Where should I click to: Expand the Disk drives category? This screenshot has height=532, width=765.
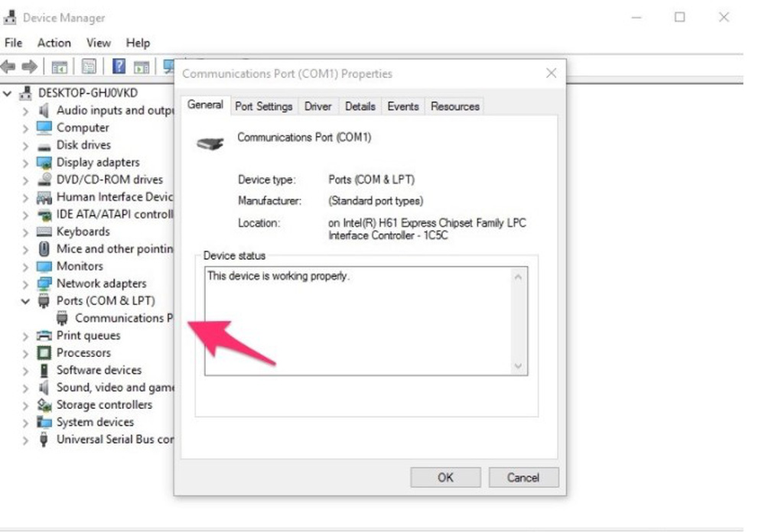tap(26, 145)
